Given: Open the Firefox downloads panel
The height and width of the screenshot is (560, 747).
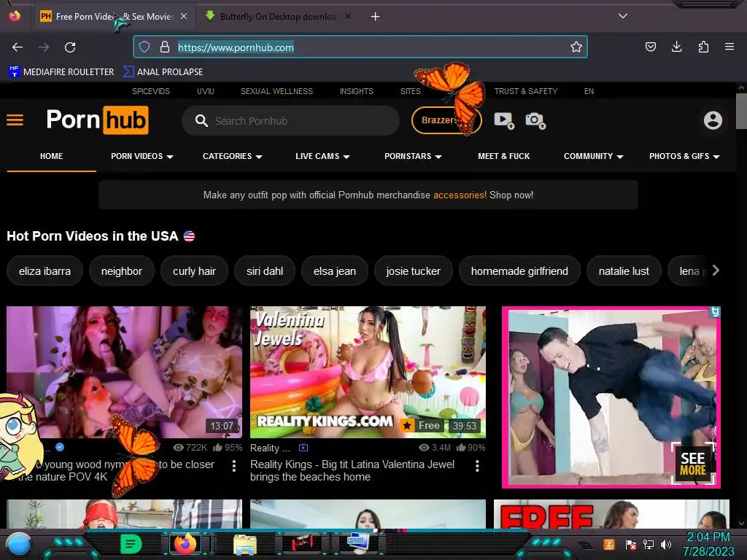Looking at the screenshot, I should pos(676,47).
